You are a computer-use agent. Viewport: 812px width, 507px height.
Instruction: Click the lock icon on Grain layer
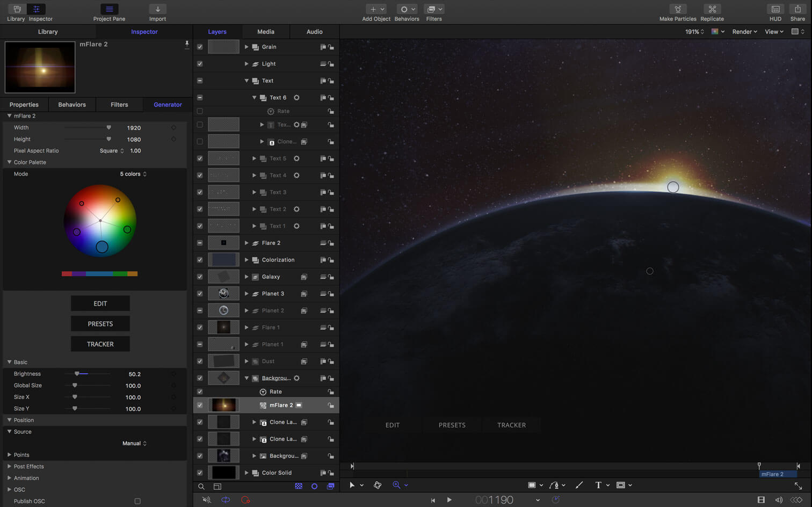331,47
